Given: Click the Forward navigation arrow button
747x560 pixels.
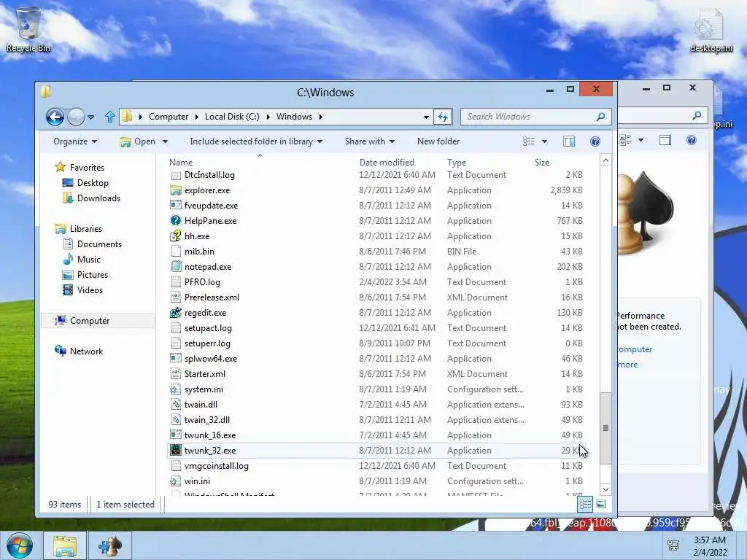Looking at the screenshot, I should pos(76,117).
